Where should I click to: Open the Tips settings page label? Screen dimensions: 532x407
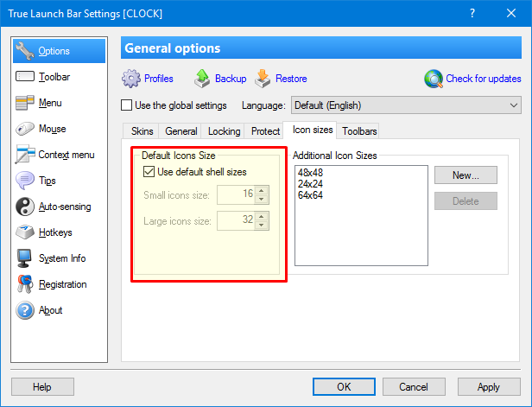point(47,181)
